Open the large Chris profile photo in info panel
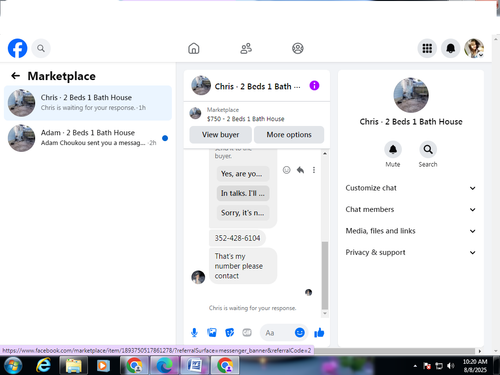The image size is (500, 375). 411,95
